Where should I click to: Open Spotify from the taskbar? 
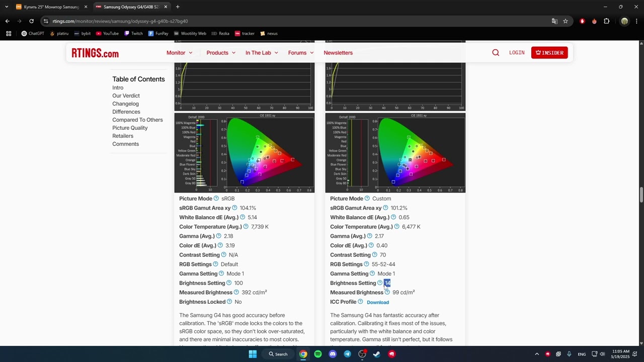[318, 354]
